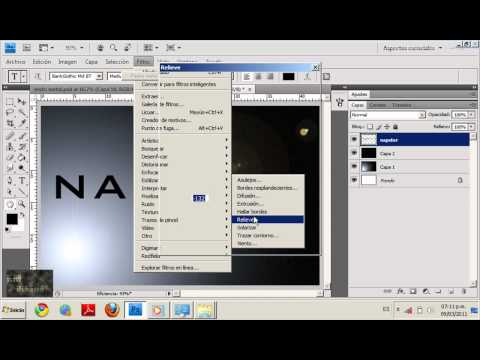Click the left align text icon
The image size is (480, 360).
[247, 77]
